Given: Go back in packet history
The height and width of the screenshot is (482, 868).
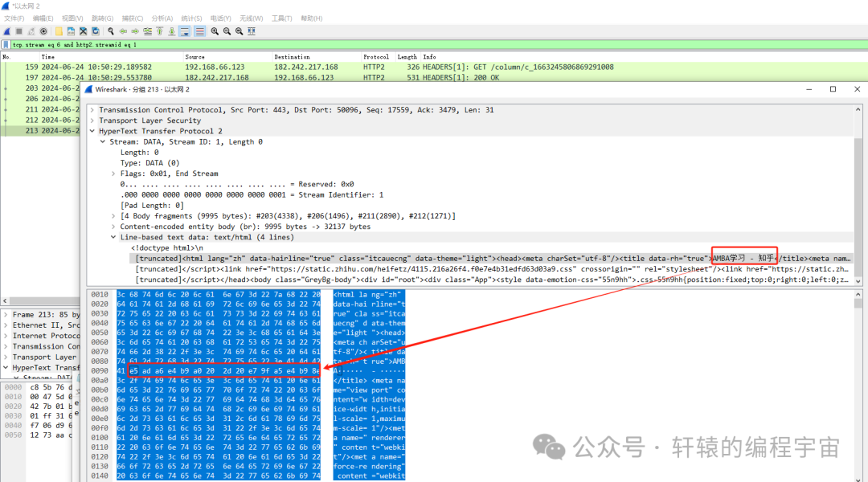Looking at the screenshot, I should [x=123, y=31].
